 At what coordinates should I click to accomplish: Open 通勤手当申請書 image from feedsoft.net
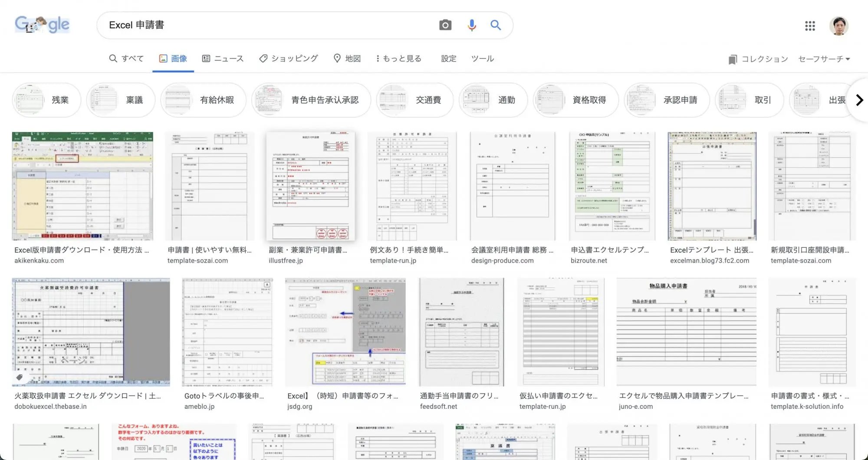(462, 332)
